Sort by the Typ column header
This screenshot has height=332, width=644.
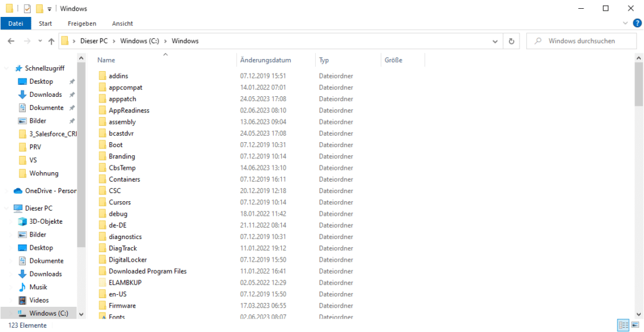[x=324, y=60]
